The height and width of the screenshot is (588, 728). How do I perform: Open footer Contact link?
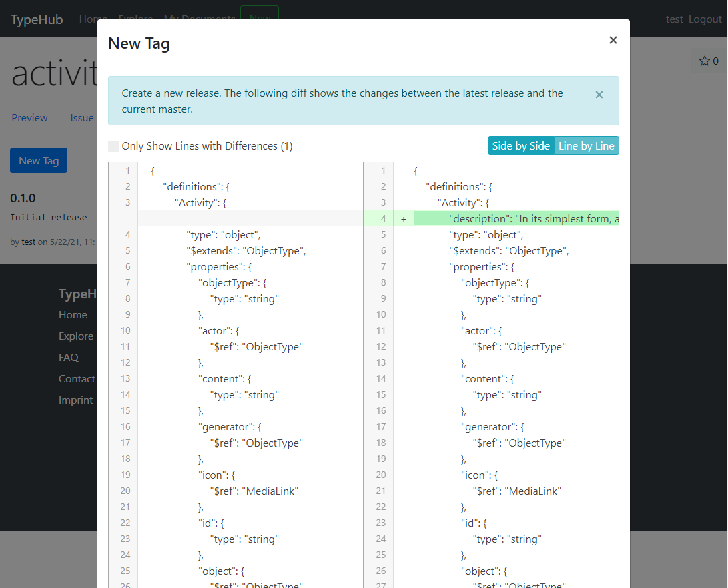(x=77, y=379)
